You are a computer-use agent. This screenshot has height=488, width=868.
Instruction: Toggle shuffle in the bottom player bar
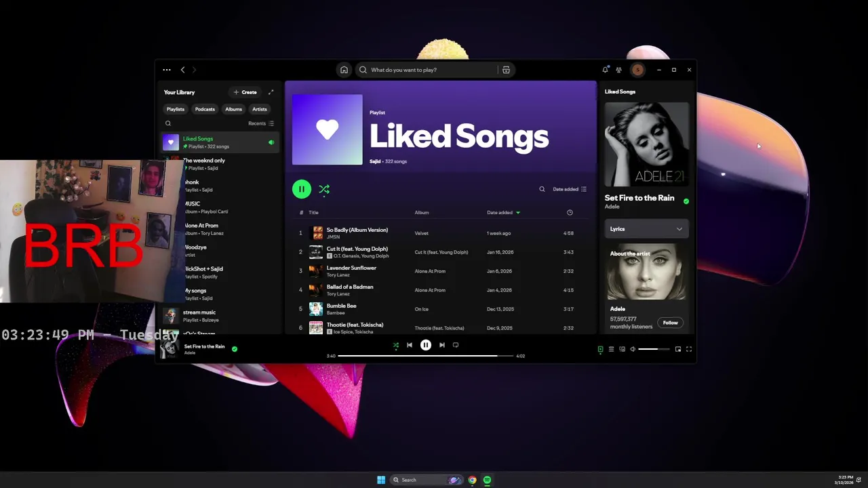click(x=396, y=345)
